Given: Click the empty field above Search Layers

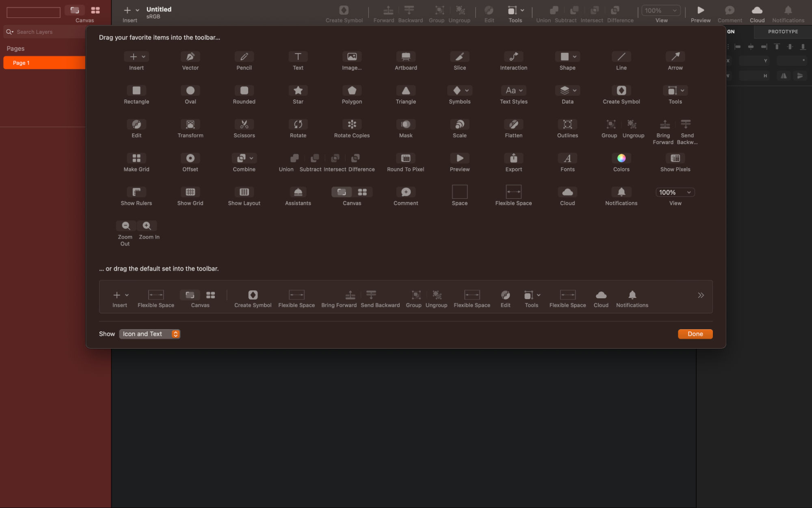Looking at the screenshot, I should click(33, 13).
